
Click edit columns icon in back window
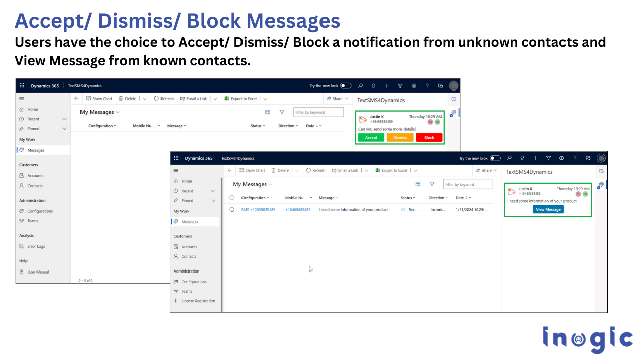tap(268, 112)
